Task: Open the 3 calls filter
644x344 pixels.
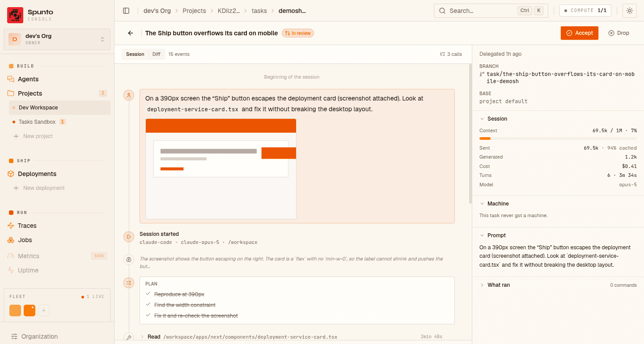Action: coord(451,54)
